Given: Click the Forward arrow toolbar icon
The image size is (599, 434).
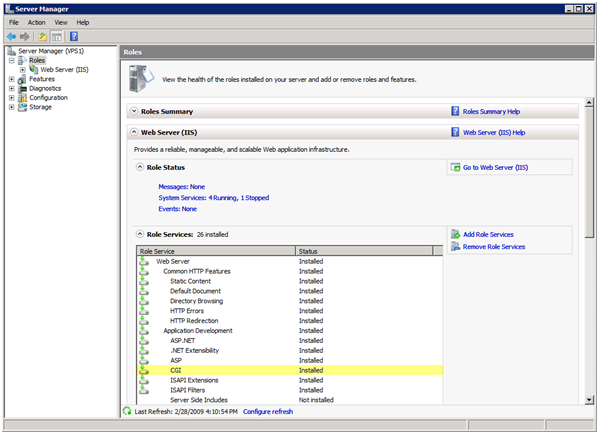Looking at the screenshot, I should [x=24, y=37].
